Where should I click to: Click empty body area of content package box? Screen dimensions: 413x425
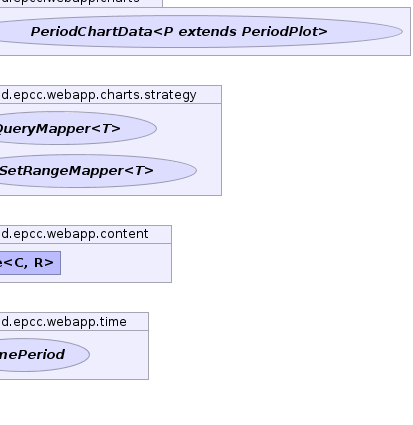tap(117, 263)
